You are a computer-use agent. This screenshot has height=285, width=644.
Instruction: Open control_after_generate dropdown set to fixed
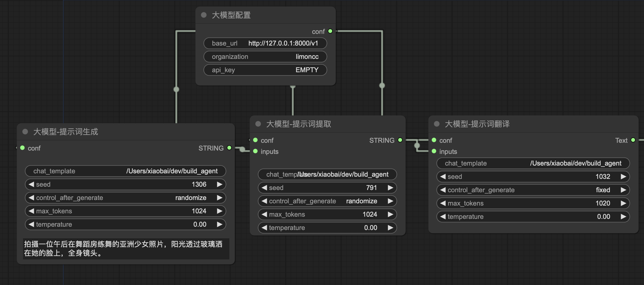point(533,190)
